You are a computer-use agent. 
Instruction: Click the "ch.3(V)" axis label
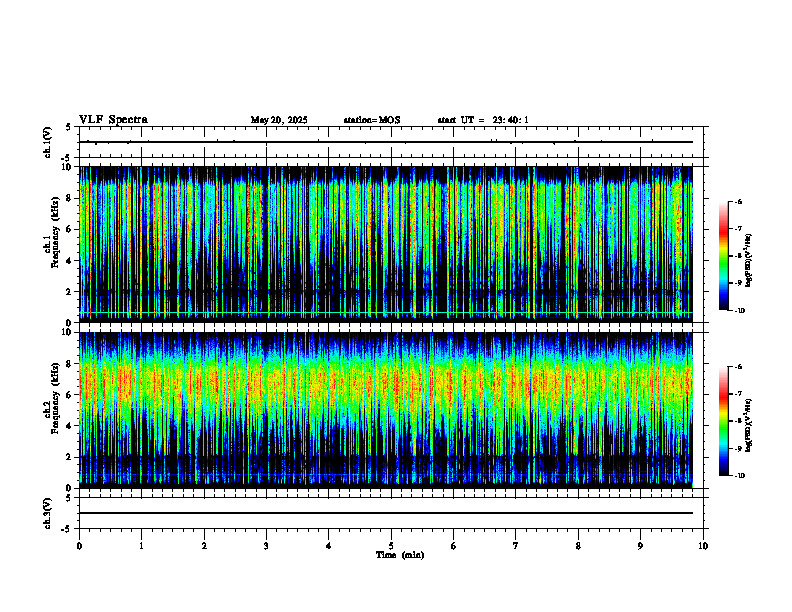(48, 514)
